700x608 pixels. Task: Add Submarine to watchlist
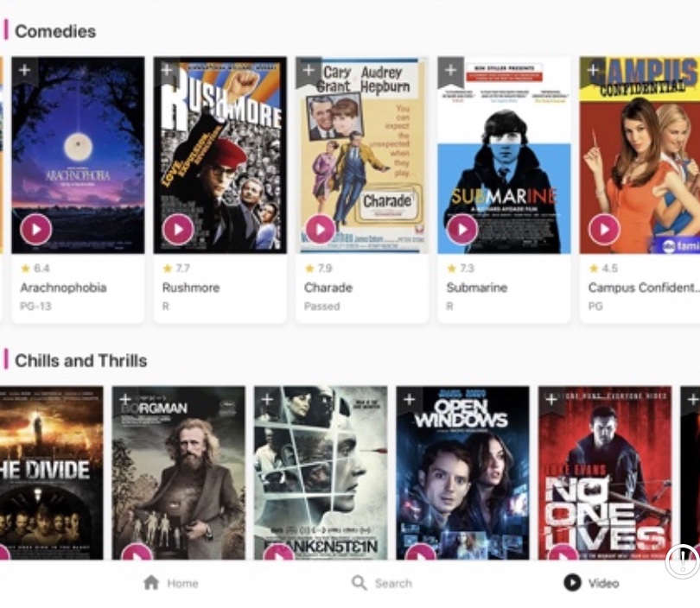pos(450,70)
